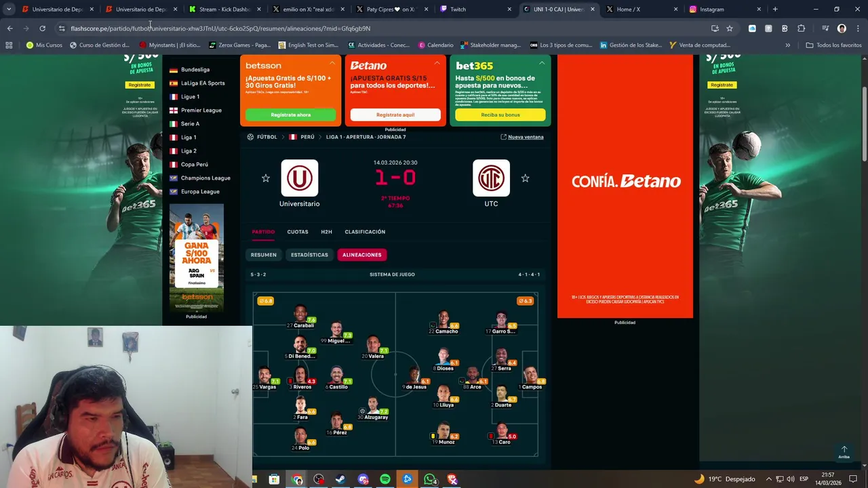Open the tab search dropdown

tap(9, 9)
